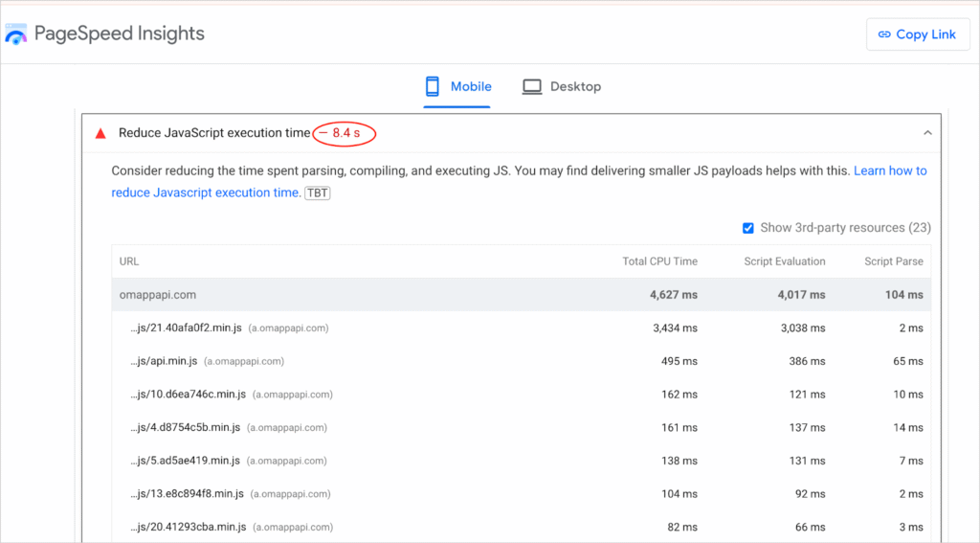Collapse the Reduce JavaScript execution time audit
This screenshot has height=543, width=980.
pos(927,132)
